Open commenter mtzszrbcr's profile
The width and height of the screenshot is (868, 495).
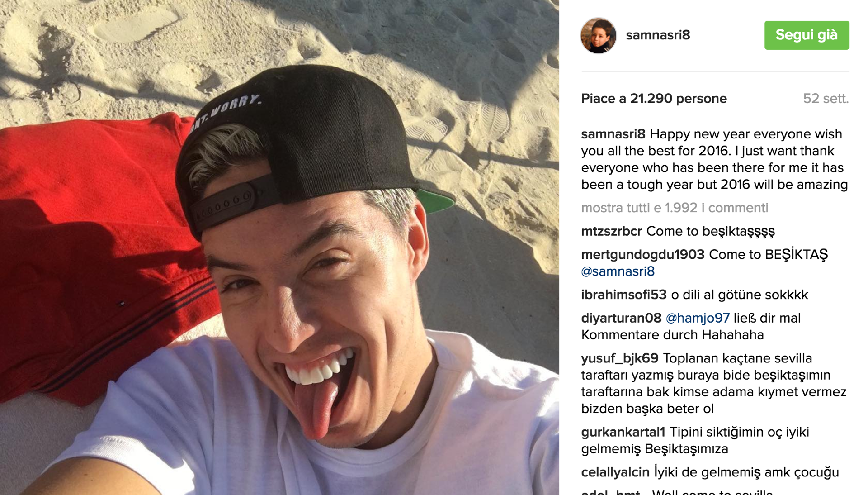point(611,231)
